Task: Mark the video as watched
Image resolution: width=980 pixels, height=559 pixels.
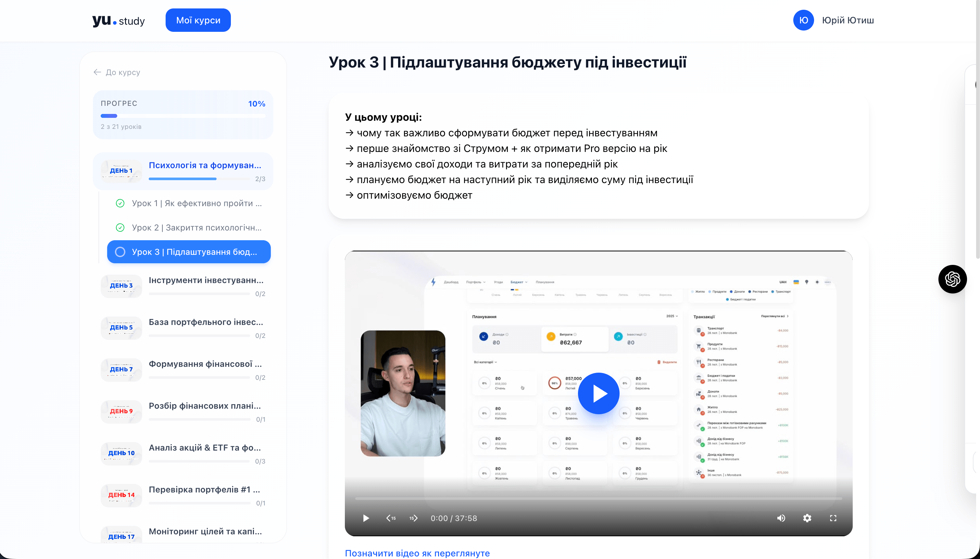Action: 418,553
